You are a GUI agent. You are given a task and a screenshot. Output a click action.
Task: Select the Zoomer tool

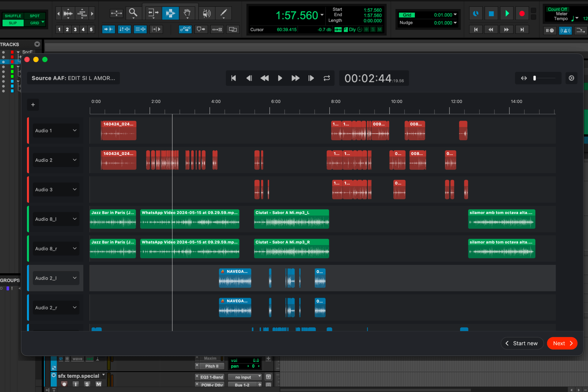133,13
